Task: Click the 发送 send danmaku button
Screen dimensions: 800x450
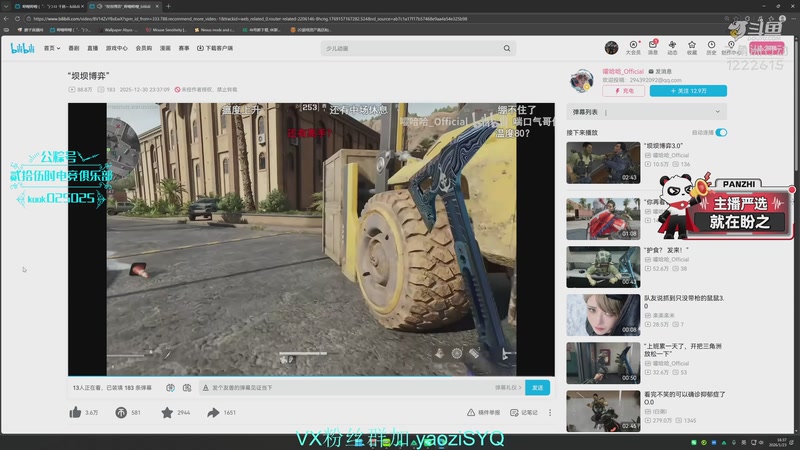Action: pyautogui.click(x=538, y=387)
